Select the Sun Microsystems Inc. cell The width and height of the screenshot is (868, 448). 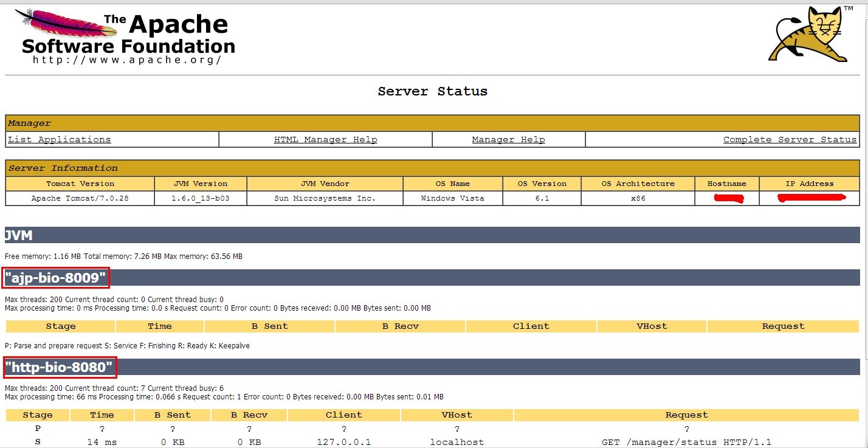coord(325,198)
